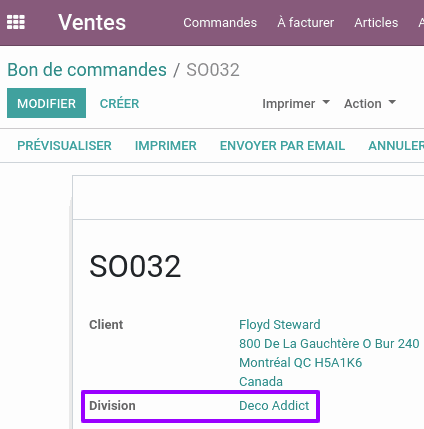This screenshot has width=424, height=429.
Task: Click the CRÉER button
Action: (119, 104)
